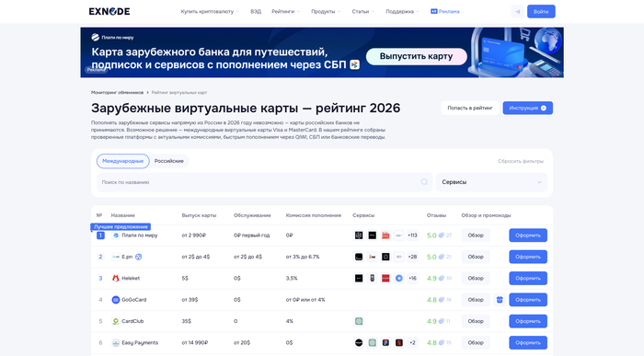Expand the +28 services list
This screenshot has width=644, height=356.
[412, 257]
